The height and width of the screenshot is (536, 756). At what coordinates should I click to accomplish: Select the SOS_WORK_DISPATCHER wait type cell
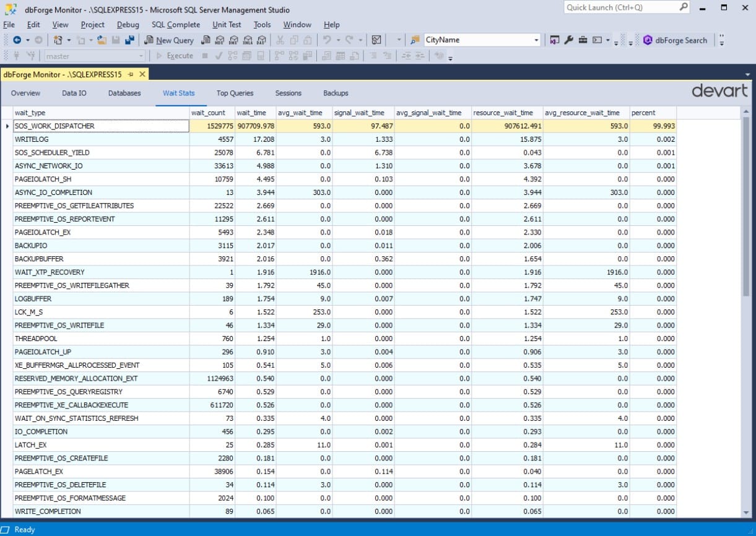coord(101,126)
